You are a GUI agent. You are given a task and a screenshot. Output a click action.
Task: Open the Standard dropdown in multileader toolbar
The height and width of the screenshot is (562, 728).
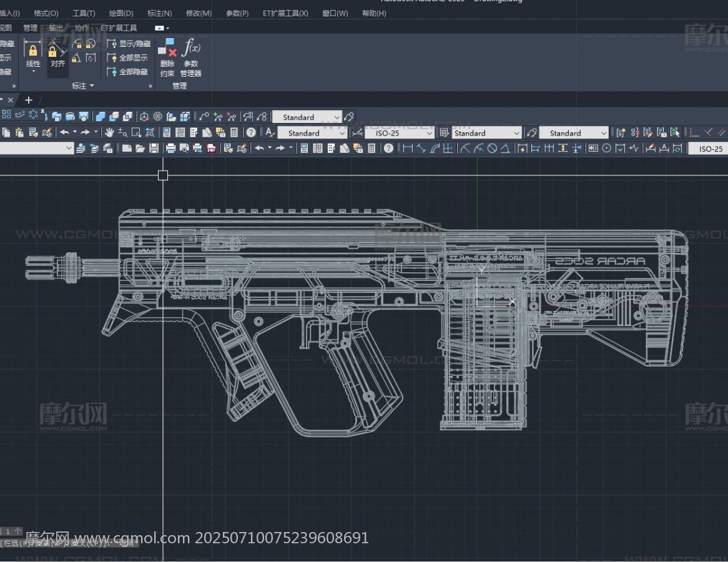click(x=307, y=117)
